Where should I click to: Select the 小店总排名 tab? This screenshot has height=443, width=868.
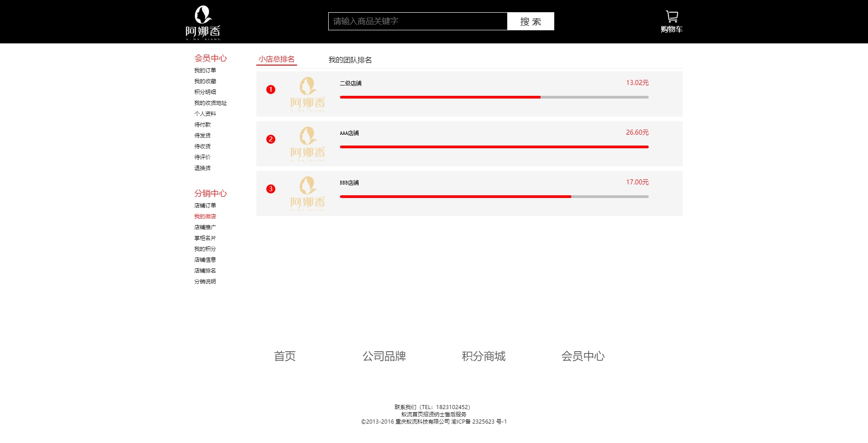click(276, 59)
